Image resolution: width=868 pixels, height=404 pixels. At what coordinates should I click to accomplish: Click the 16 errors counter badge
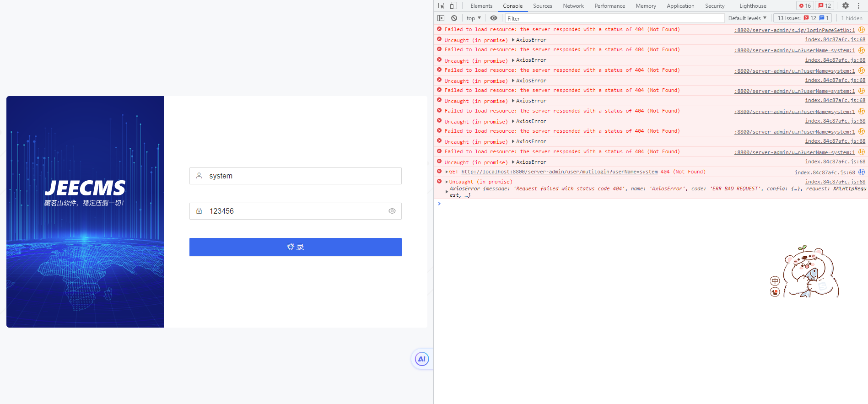point(805,6)
